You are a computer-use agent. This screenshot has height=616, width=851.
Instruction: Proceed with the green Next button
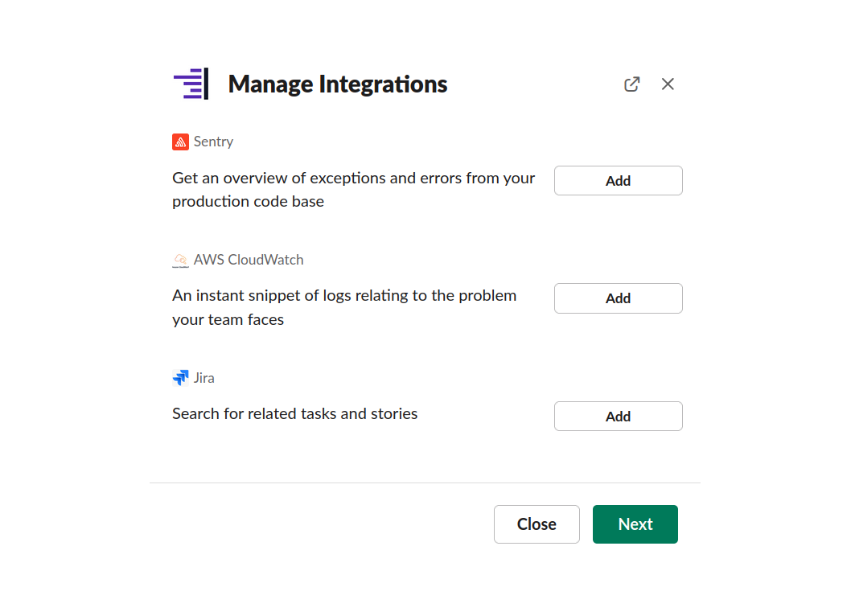tap(635, 524)
